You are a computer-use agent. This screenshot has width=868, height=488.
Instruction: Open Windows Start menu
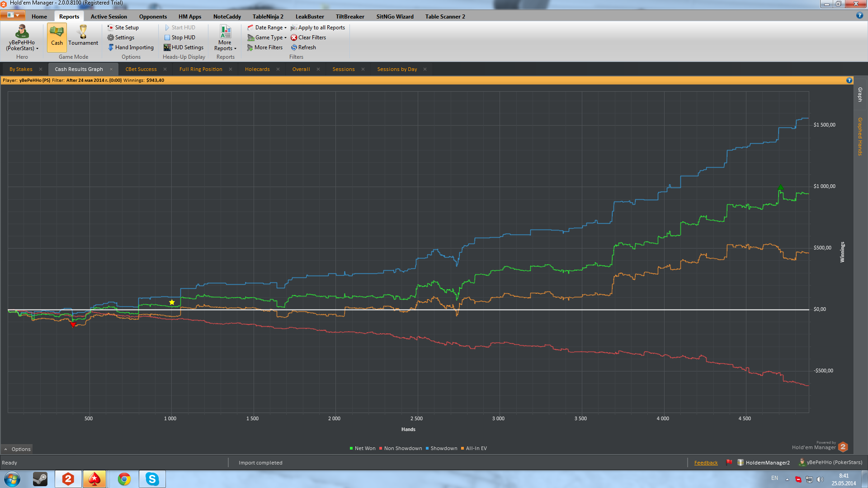click(x=12, y=479)
